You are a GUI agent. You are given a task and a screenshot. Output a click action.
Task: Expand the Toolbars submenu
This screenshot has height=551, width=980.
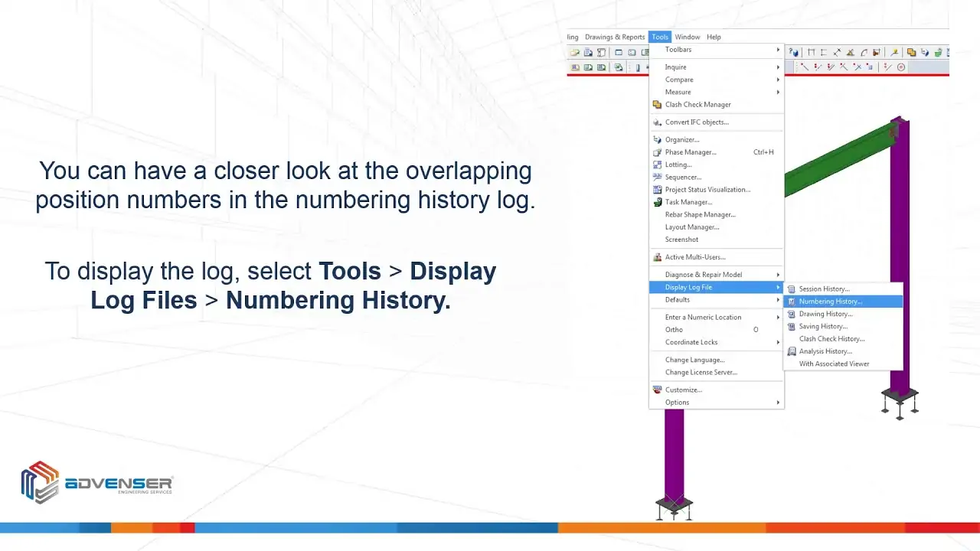tap(678, 50)
